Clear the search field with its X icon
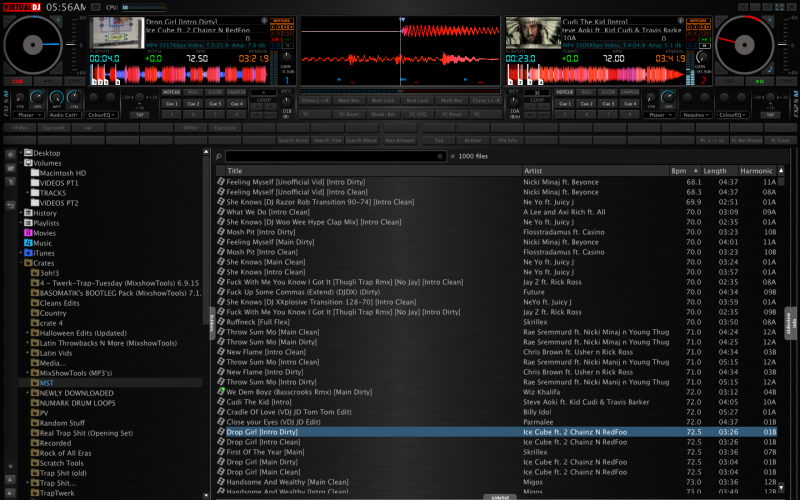The image size is (800, 500). pos(440,157)
